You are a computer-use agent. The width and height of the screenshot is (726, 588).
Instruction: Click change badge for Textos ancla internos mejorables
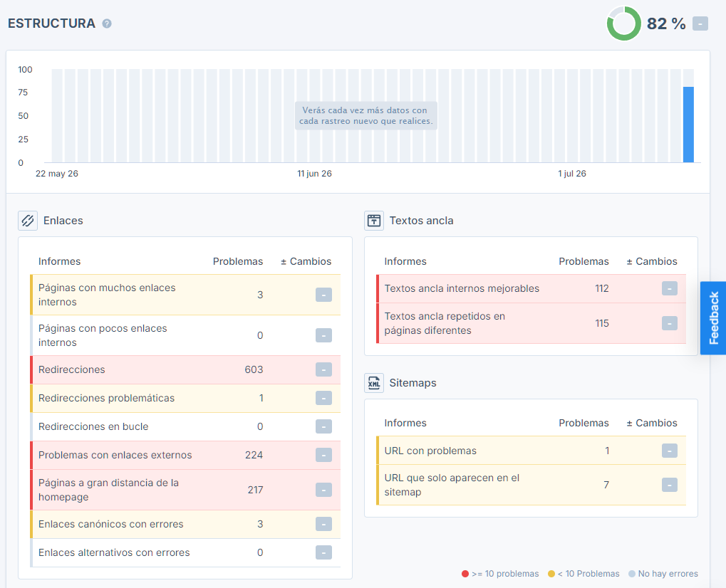(x=670, y=289)
